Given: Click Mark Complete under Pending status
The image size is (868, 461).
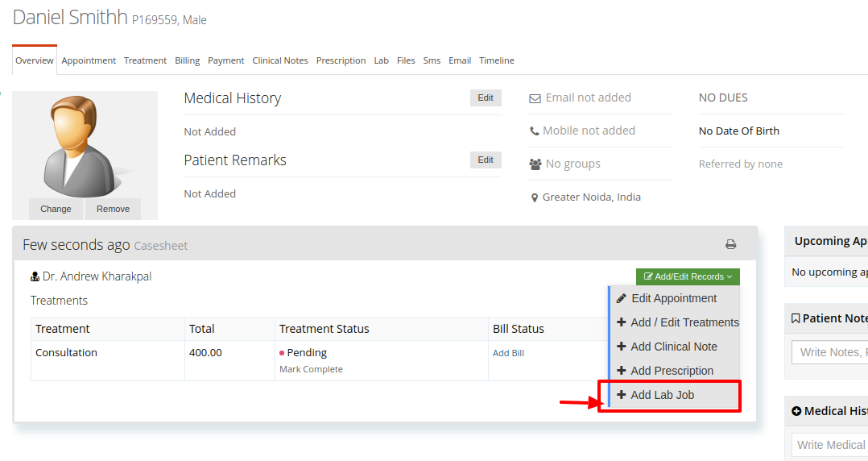Looking at the screenshot, I should tap(311, 370).
